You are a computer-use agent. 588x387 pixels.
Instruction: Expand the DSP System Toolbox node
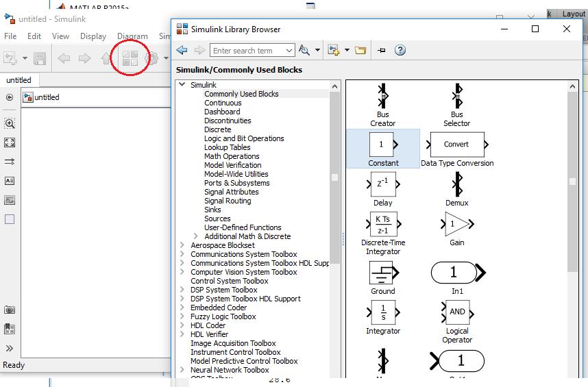point(182,290)
